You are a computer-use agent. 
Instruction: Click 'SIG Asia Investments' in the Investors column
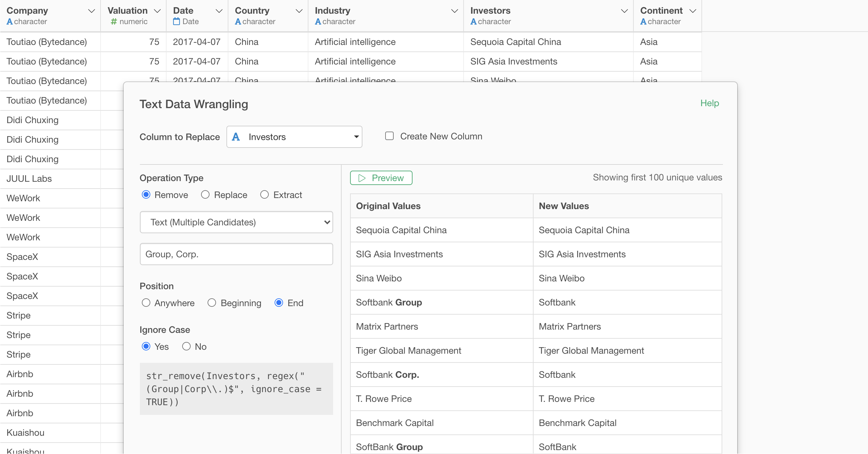[x=513, y=61]
